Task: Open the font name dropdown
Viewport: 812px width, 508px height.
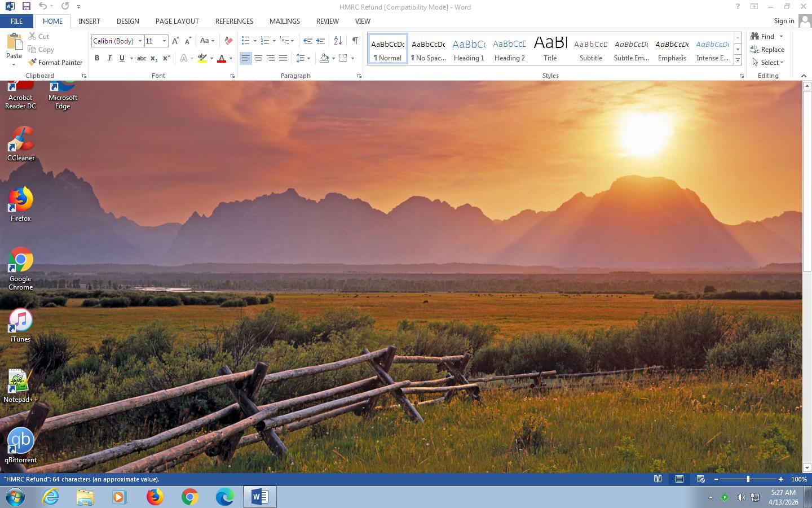Action: coord(140,41)
